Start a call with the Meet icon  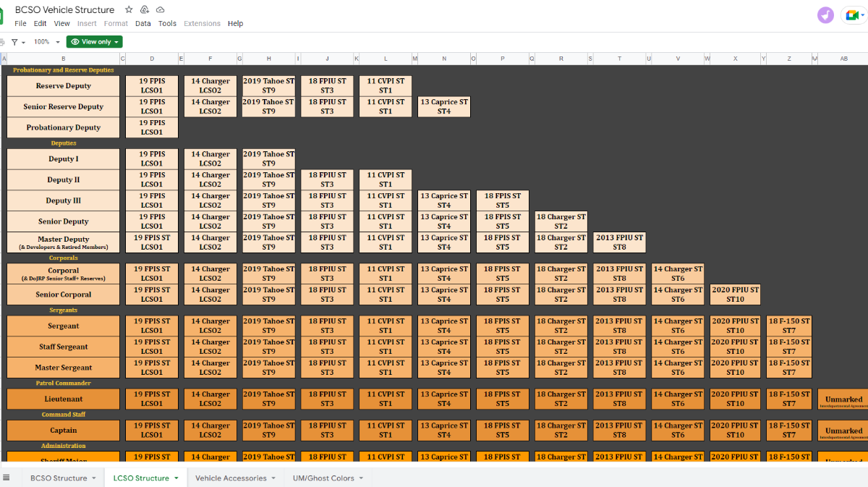[854, 15]
